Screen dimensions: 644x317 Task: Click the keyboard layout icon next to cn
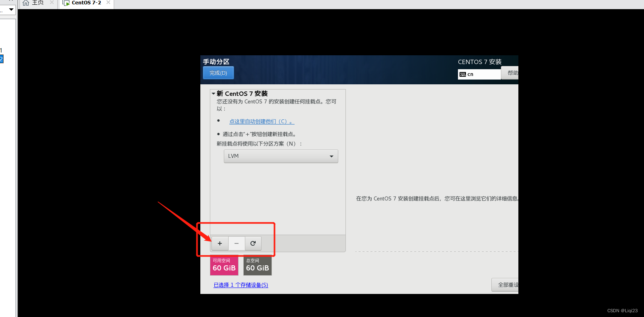(x=463, y=74)
